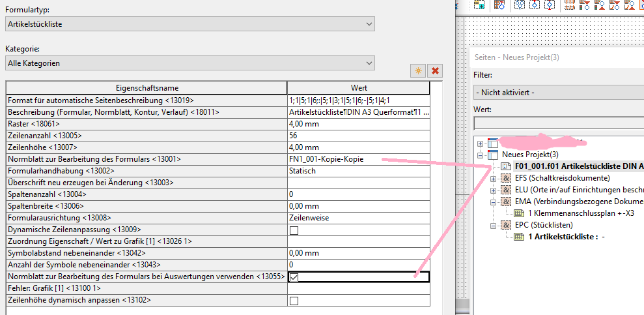Click the Fehler: Grafik [1] <13100 1> row
The height and width of the screenshot is (315, 644).
pyautogui.click(x=218, y=289)
